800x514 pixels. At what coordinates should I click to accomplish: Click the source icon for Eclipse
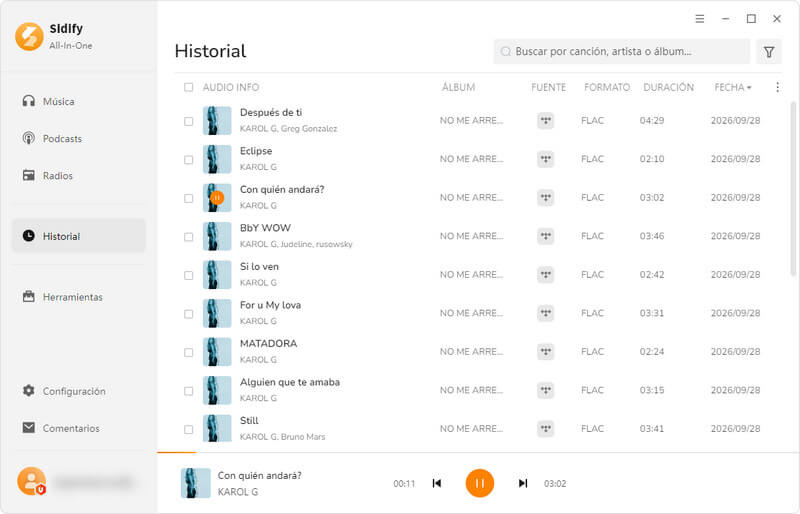tap(545, 159)
